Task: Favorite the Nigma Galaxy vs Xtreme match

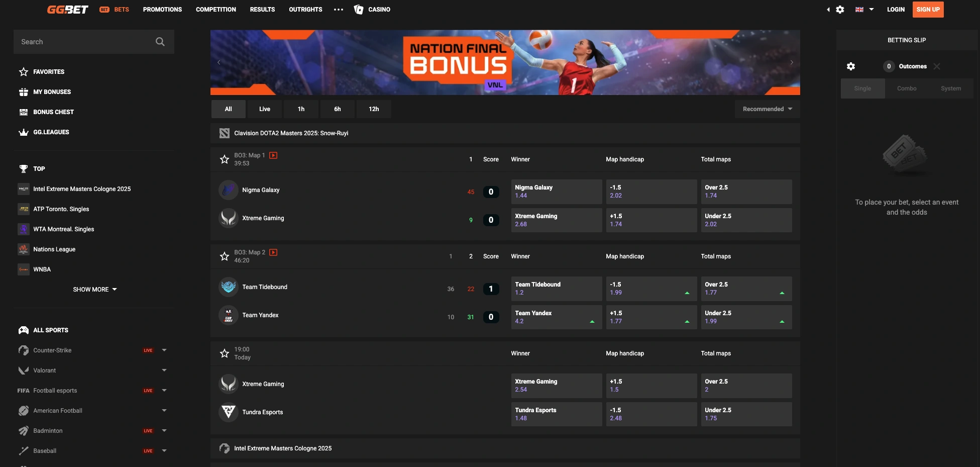Action: tap(225, 159)
